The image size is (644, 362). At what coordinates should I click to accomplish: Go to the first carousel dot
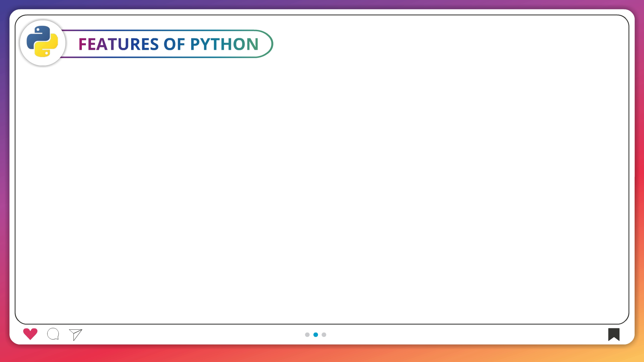tap(307, 335)
